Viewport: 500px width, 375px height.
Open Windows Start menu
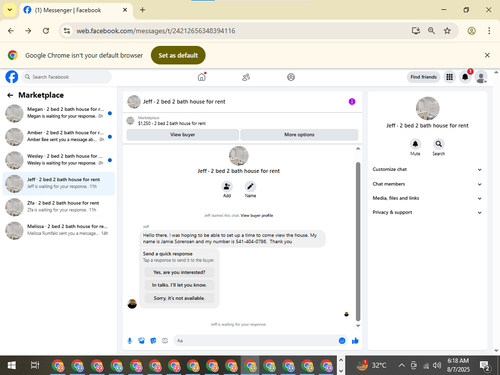12,365
